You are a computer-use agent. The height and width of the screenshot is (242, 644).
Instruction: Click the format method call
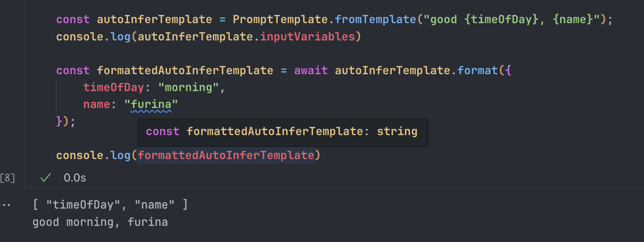tap(477, 70)
